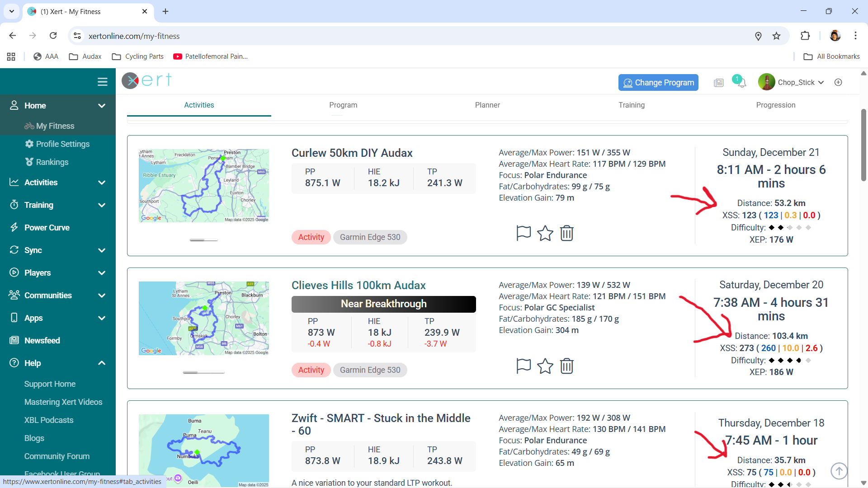Click the Change Program button
The width and height of the screenshot is (868, 488).
[x=658, y=83]
